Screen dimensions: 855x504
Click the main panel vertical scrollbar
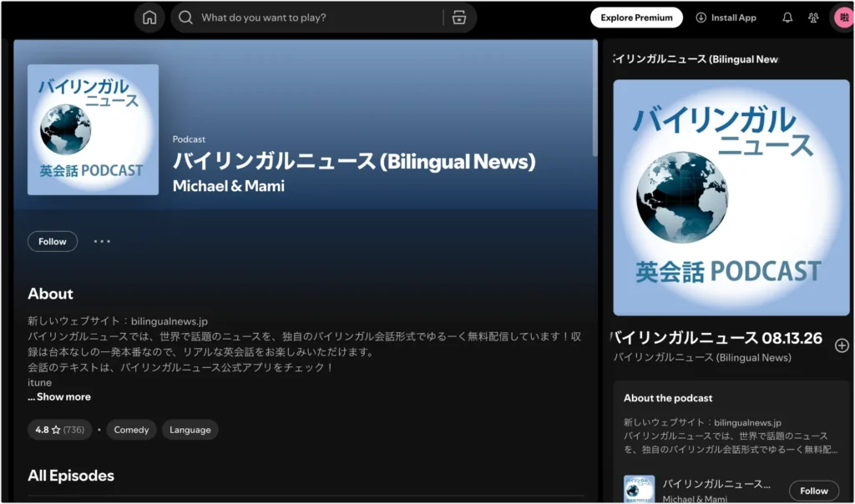(594, 98)
